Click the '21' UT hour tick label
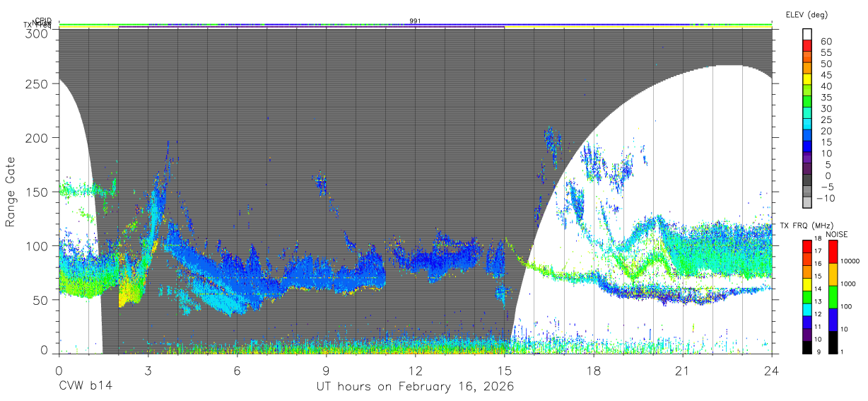The width and height of the screenshot is (868, 401). point(682,371)
